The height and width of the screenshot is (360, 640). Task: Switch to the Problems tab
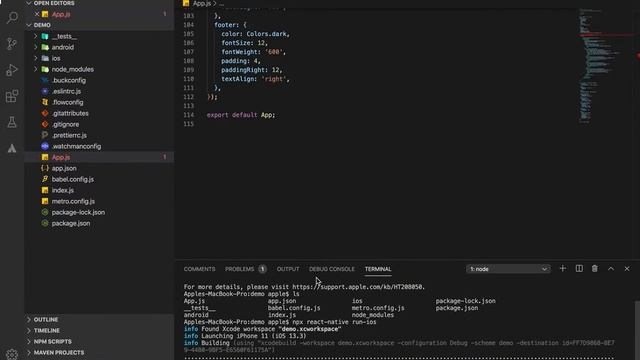click(240, 269)
